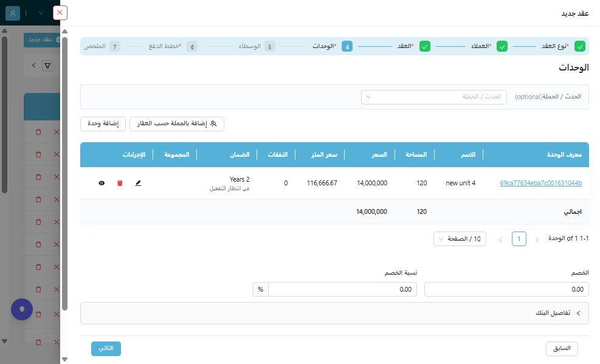600x364 pixels.
Task: Open the الحدث / الحملة dropdown
Action: coord(434,97)
